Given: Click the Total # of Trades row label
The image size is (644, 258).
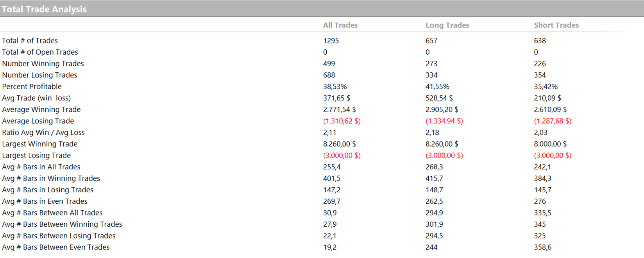Looking at the screenshot, I should [30, 41].
